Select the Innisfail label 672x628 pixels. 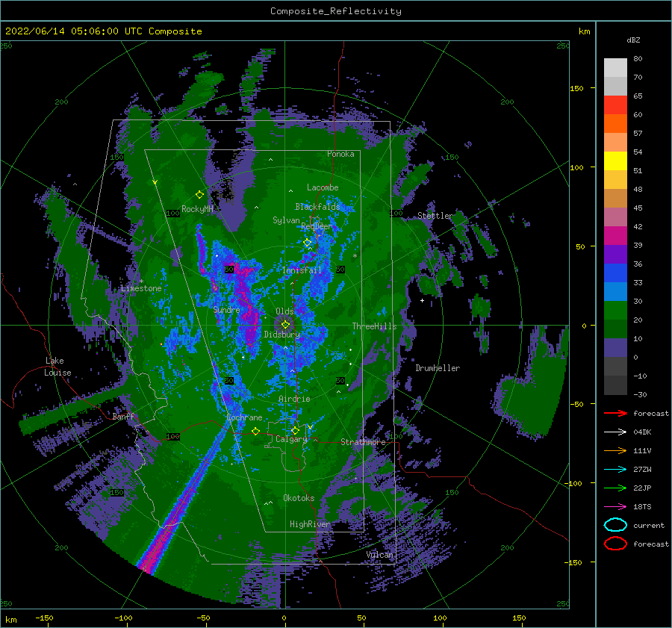pyautogui.click(x=302, y=270)
